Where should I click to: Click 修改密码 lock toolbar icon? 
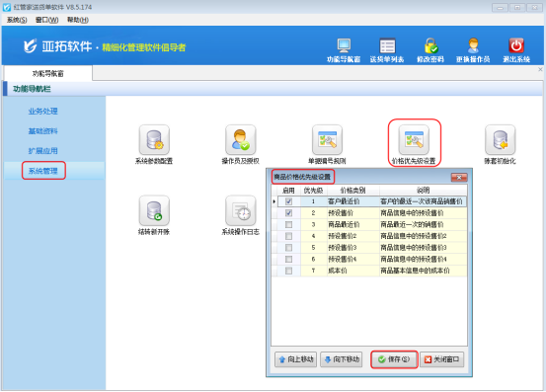coord(430,45)
